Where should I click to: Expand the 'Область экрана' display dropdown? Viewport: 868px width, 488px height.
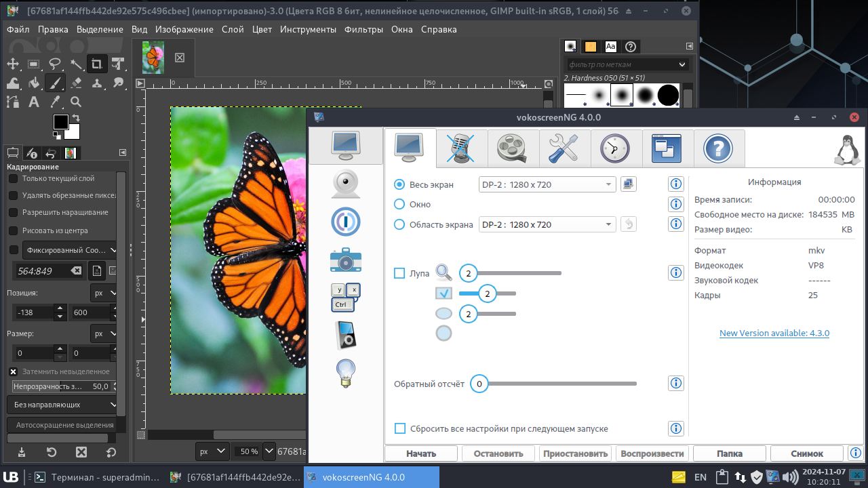(547, 224)
